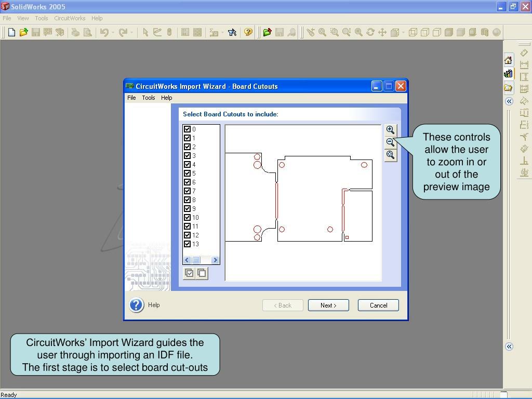Toggle cutout 5 checkbox
The image size is (532, 399).
187,174
